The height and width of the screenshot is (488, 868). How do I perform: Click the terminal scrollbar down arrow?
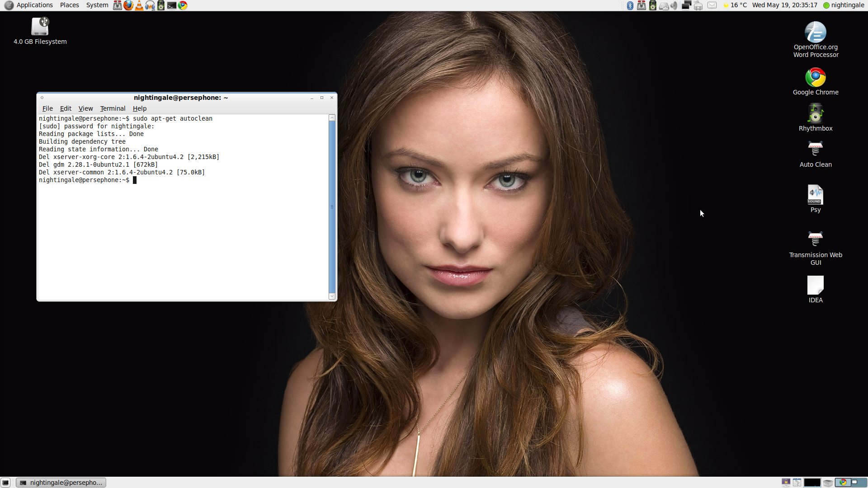[332, 296]
